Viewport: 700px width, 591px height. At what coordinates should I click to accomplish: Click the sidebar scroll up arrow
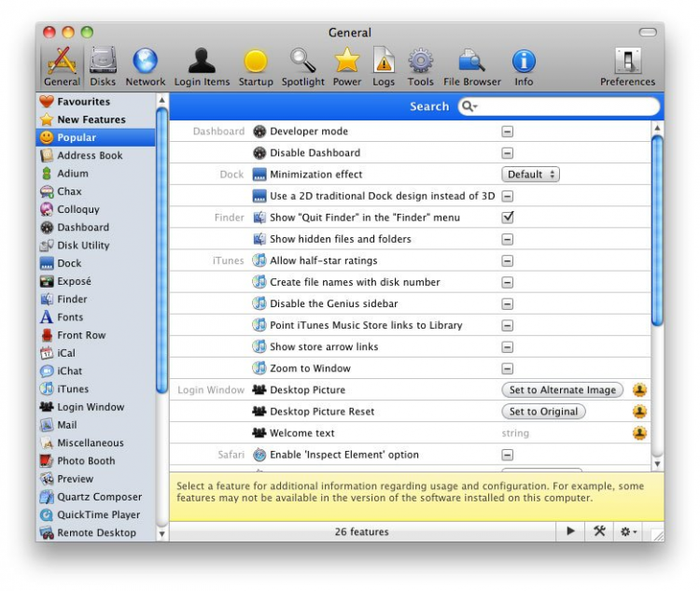click(162, 100)
